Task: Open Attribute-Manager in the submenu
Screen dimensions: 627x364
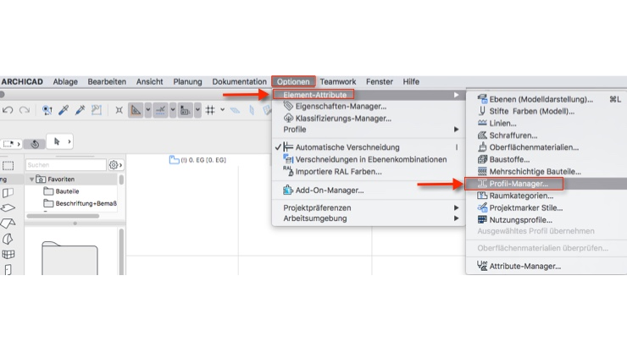Action: click(x=547, y=266)
